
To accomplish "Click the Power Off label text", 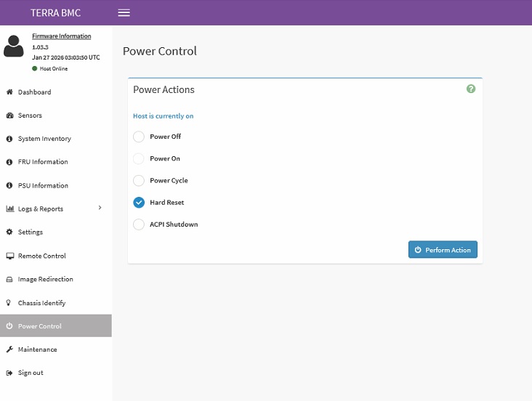I will point(165,137).
